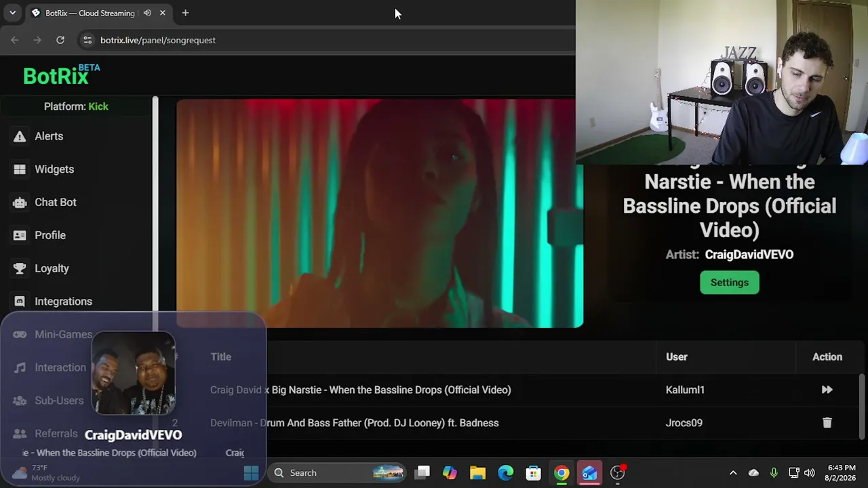Click the user Kalluml1
This screenshot has height=488, width=868.
(685, 390)
